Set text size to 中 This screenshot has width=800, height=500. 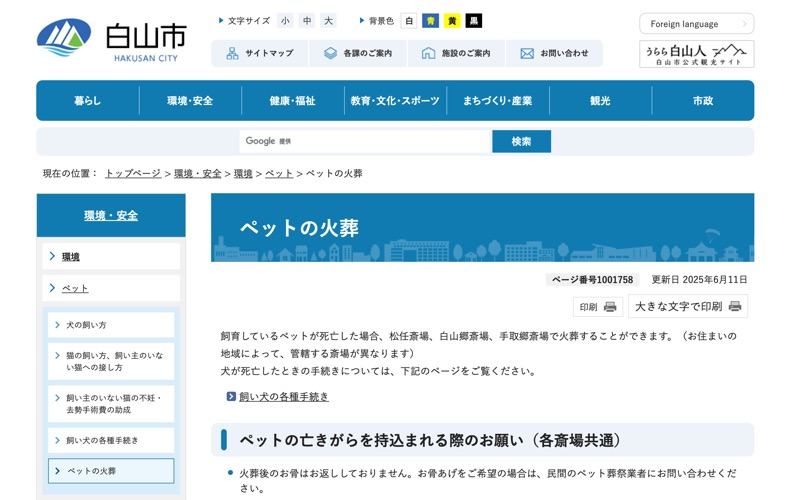pyautogui.click(x=307, y=21)
